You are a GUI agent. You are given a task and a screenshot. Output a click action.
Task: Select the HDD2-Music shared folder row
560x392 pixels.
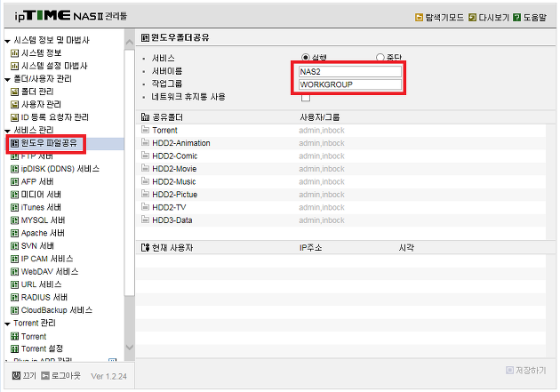pos(340,181)
